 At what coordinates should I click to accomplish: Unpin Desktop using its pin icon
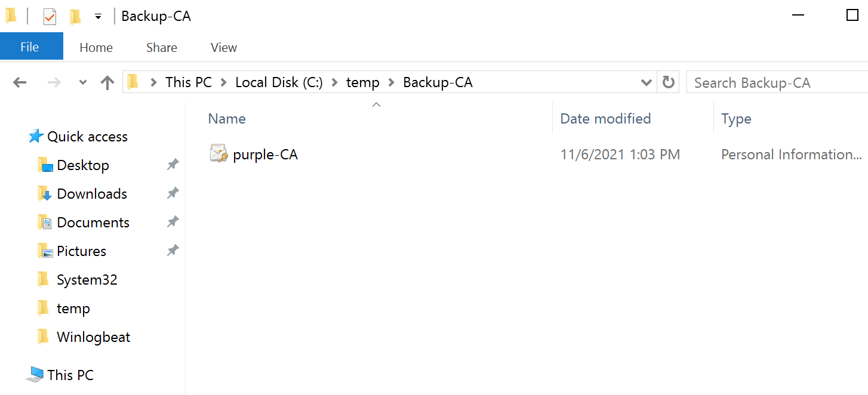pyautogui.click(x=173, y=165)
